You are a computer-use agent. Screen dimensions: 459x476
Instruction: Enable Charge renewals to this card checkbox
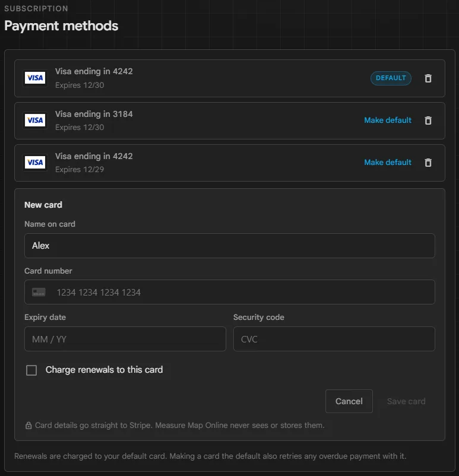(31, 370)
